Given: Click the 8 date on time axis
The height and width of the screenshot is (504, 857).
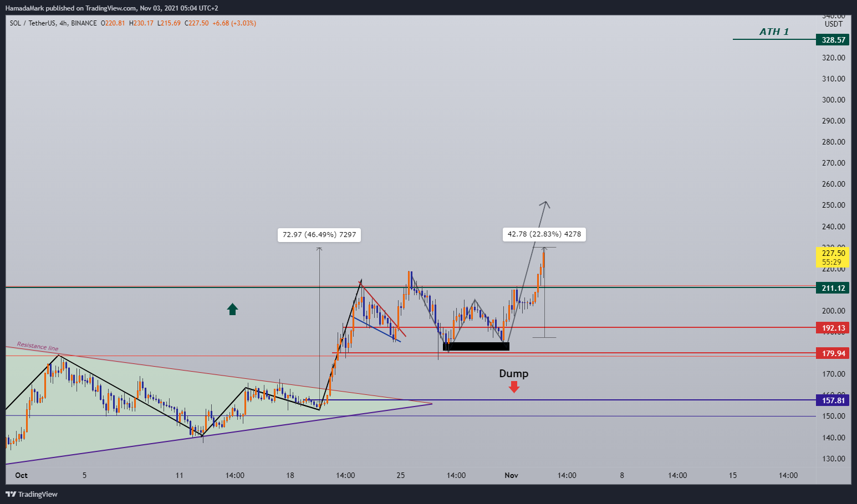Looking at the screenshot, I should [622, 475].
